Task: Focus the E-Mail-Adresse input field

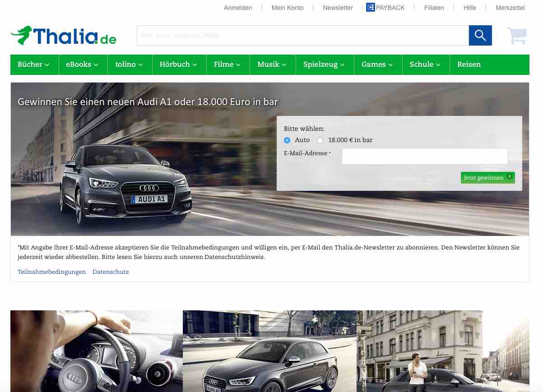Action: (425, 156)
